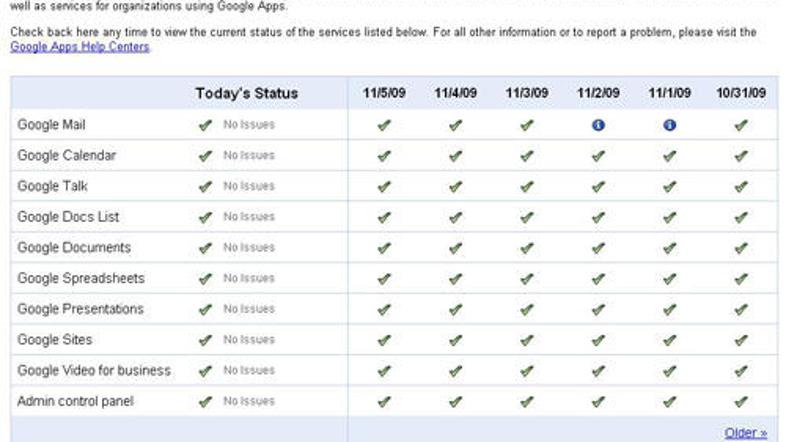This screenshot has height=442, width=786.
Task: Click Google Mail info icon for 11/2/09
Action: [598, 125]
